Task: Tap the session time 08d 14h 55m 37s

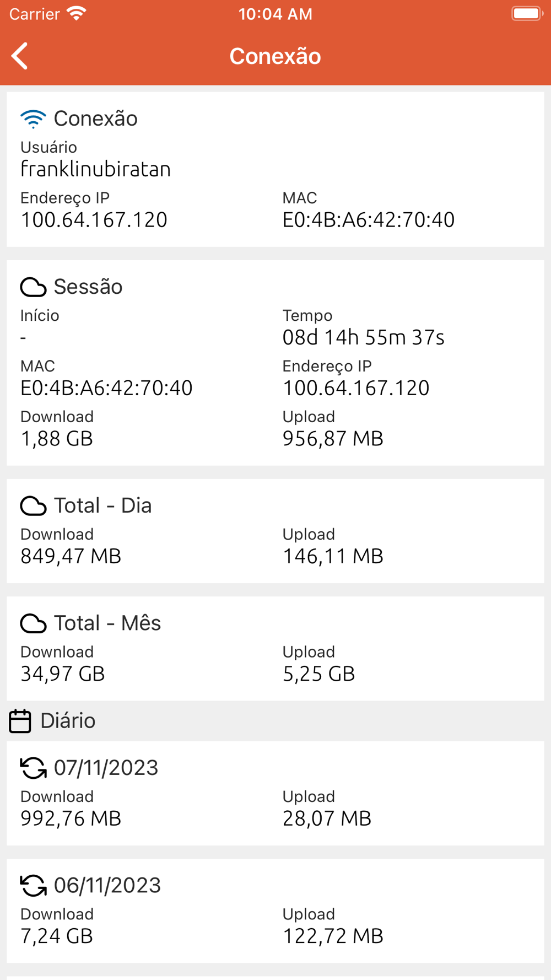Action: click(x=363, y=337)
